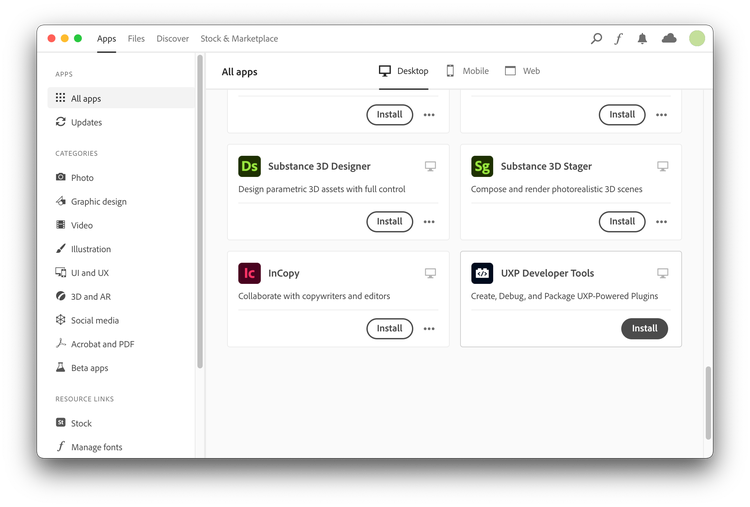Open the fonts f icon in header

coord(618,38)
